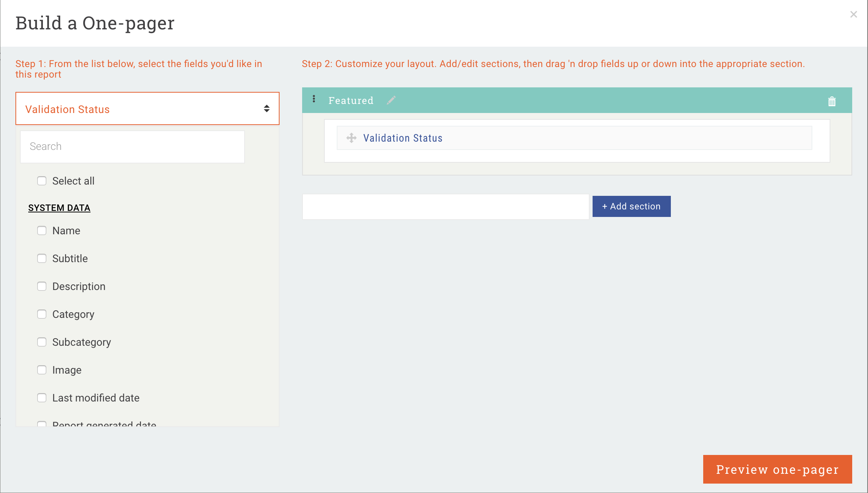This screenshot has height=493, width=868.
Task: Select the Description field checkbox
Action: point(42,286)
